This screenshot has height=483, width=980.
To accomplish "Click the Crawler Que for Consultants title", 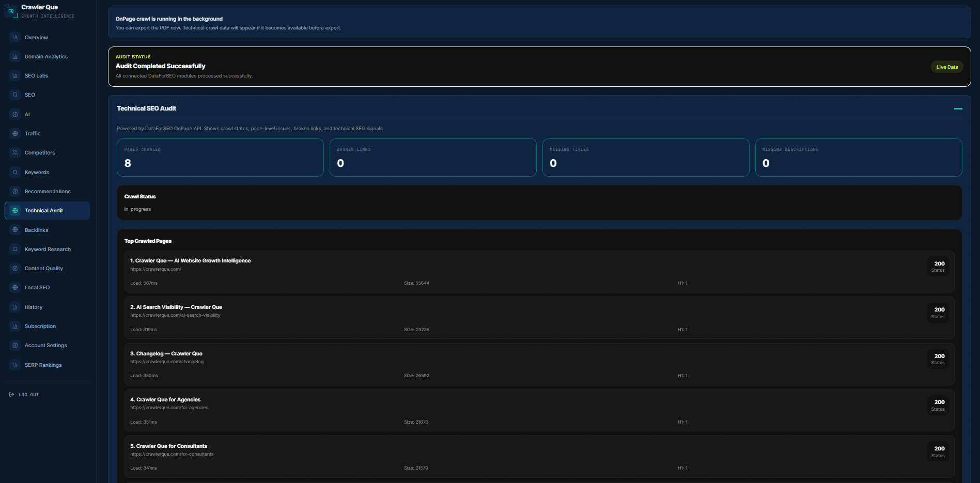I will [168, 446].
